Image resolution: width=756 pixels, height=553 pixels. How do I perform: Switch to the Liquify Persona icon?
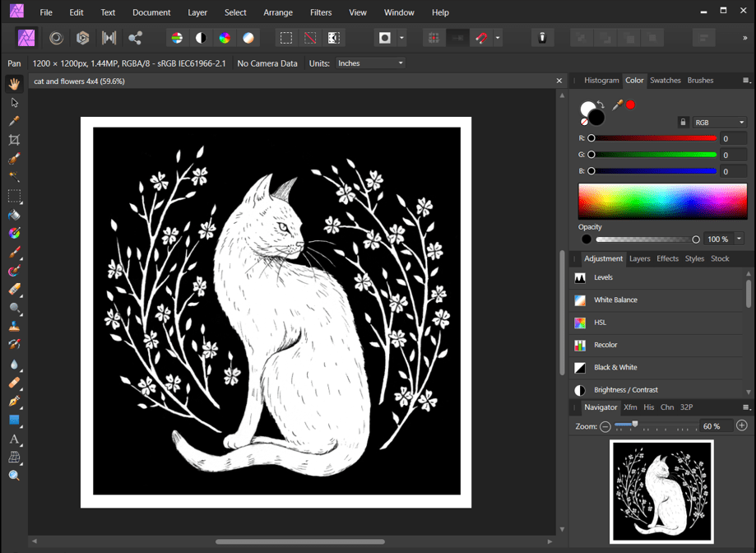56,38
